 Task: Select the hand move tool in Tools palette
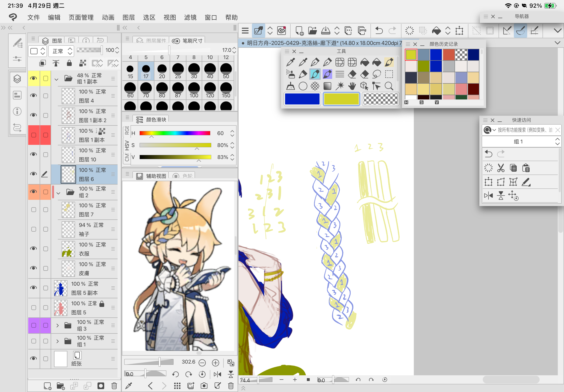point(352,86)
